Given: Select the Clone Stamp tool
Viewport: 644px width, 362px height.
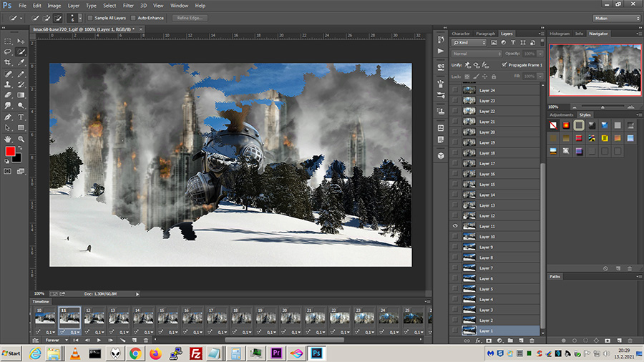Looking at the screenshot, I should pos(8,84).
